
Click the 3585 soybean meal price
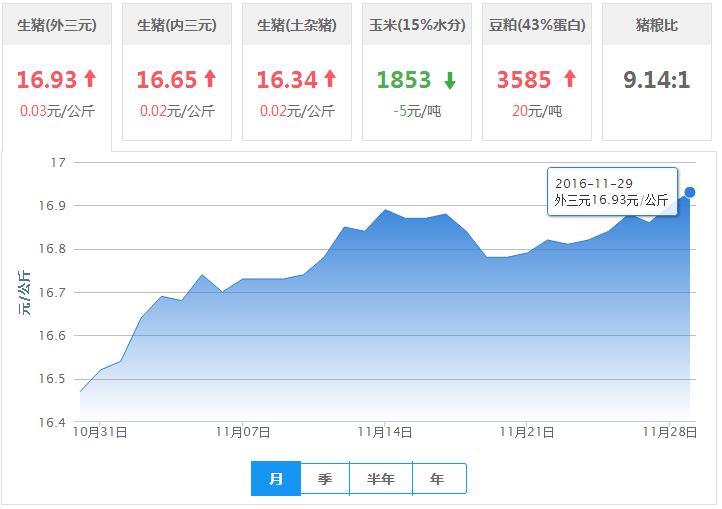click(x=524, y=80)
